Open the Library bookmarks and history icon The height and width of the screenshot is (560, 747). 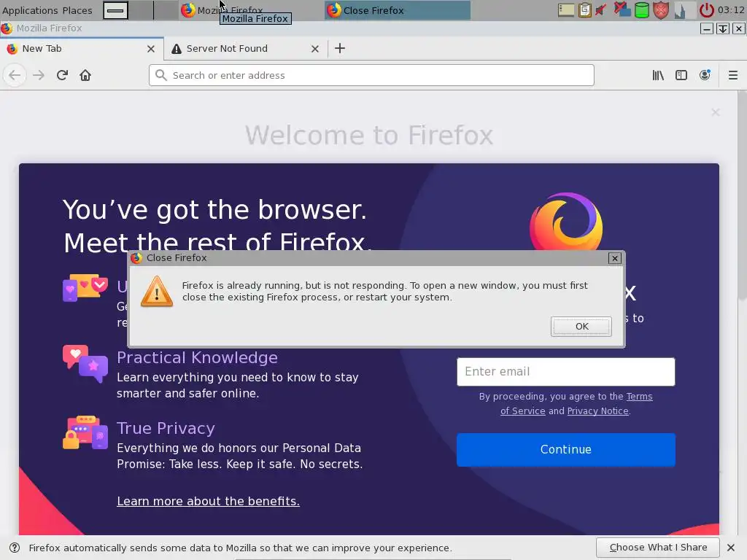click(658, 75)
